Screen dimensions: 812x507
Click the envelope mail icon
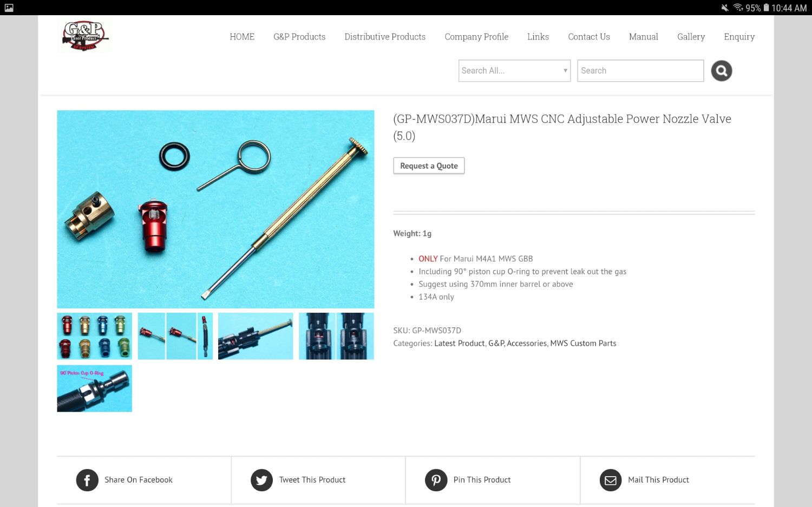(x=611, y=480)
